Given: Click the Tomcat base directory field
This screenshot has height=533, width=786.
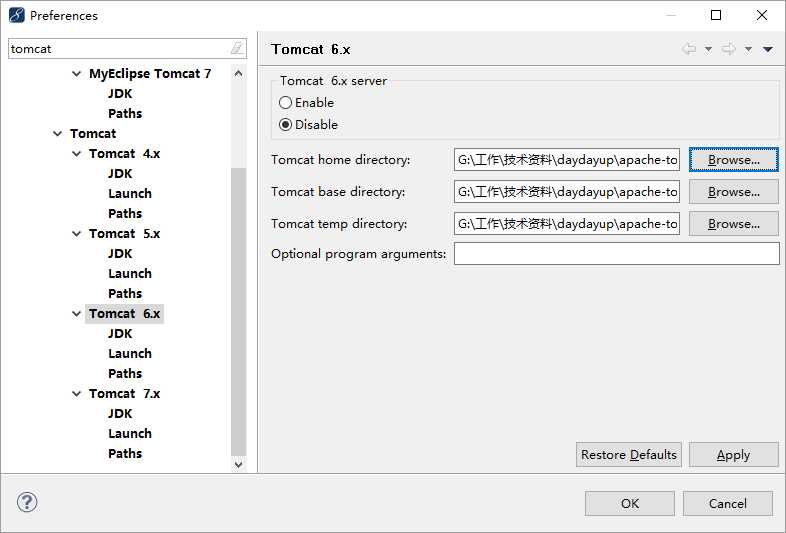Looking at the screenshot, I should (x=567, y=192).
